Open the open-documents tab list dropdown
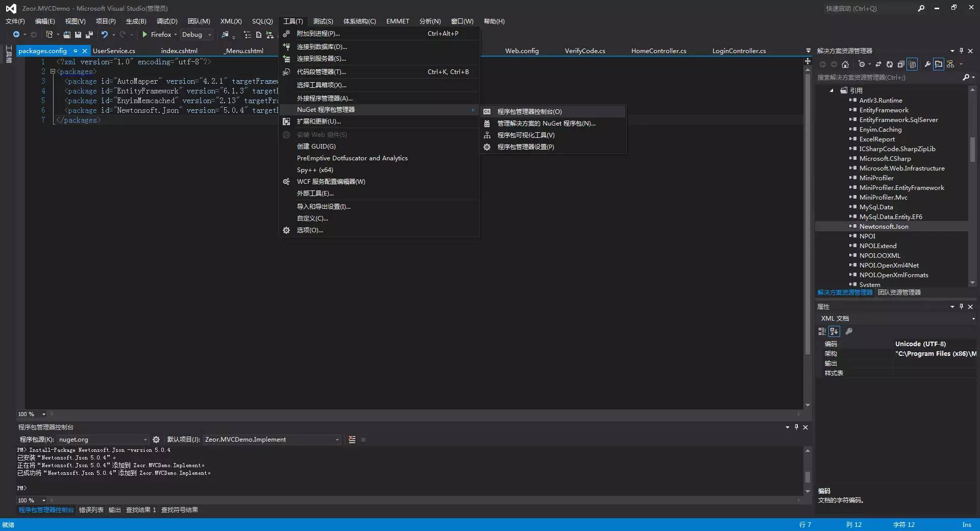 tap(808, 51)
